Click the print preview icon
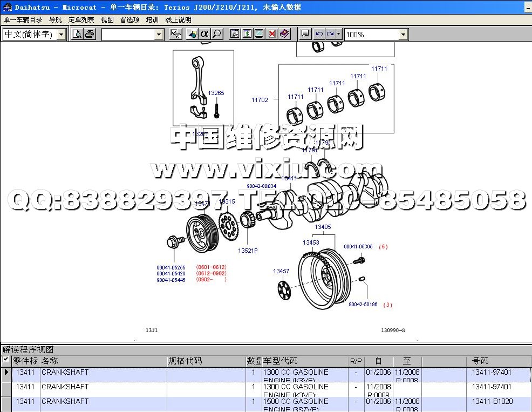 [77, 35]
